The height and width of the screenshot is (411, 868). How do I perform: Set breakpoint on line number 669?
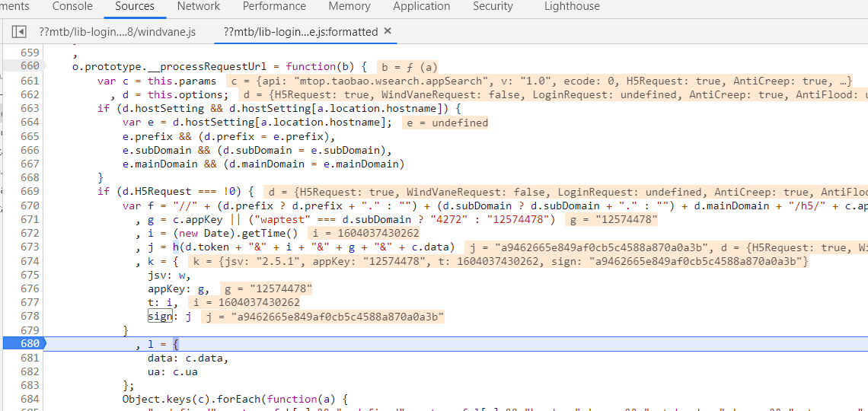coord(30,191)
